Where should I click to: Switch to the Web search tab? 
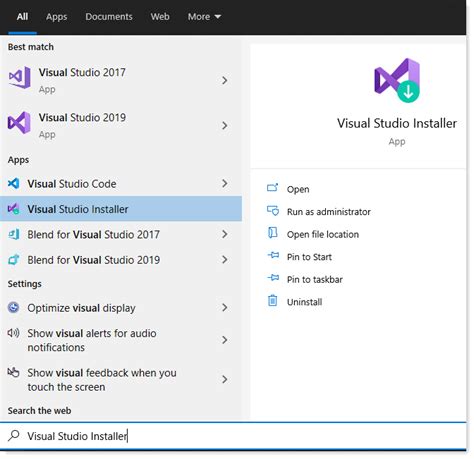point(160,17)
